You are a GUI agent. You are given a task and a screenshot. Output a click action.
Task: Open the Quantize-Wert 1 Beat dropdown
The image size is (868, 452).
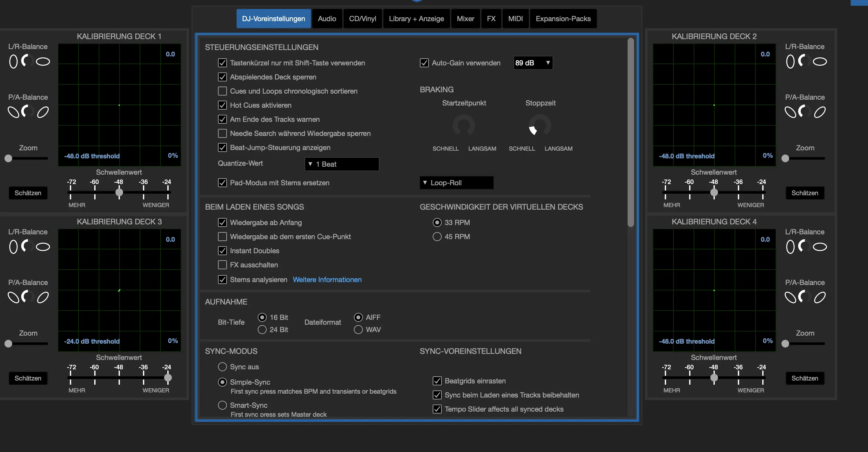click(341, 164)
